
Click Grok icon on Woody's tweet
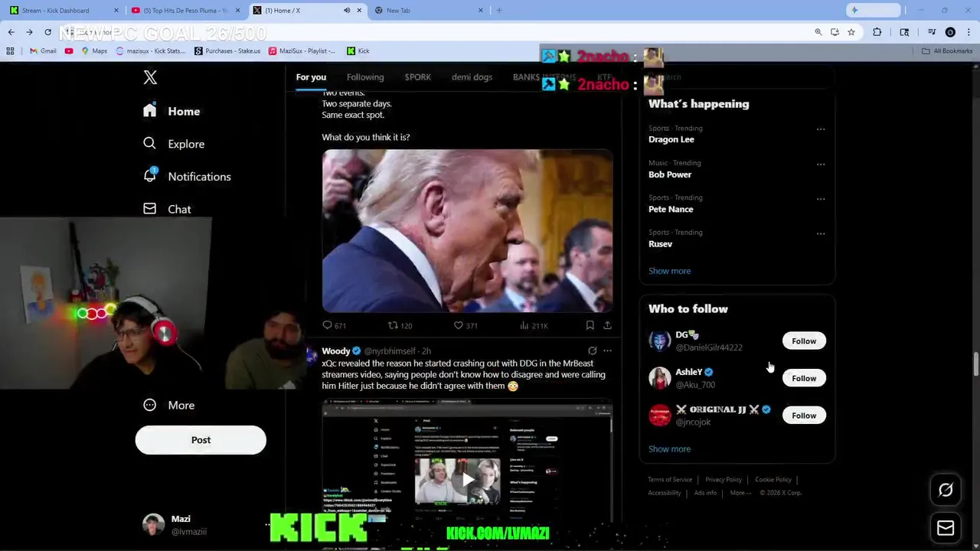[592, 350]
